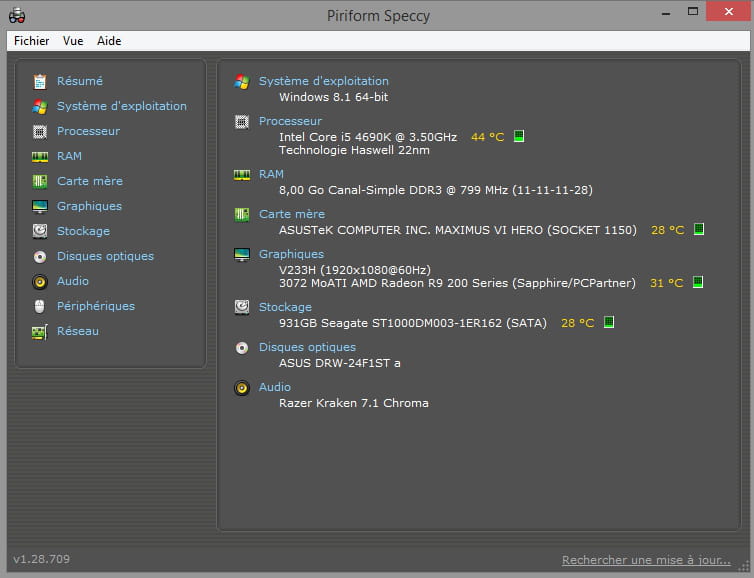Open Système d'exploitation heading link in summary
This screenshot has width=754, height=578.
click(x=324, y=81)
